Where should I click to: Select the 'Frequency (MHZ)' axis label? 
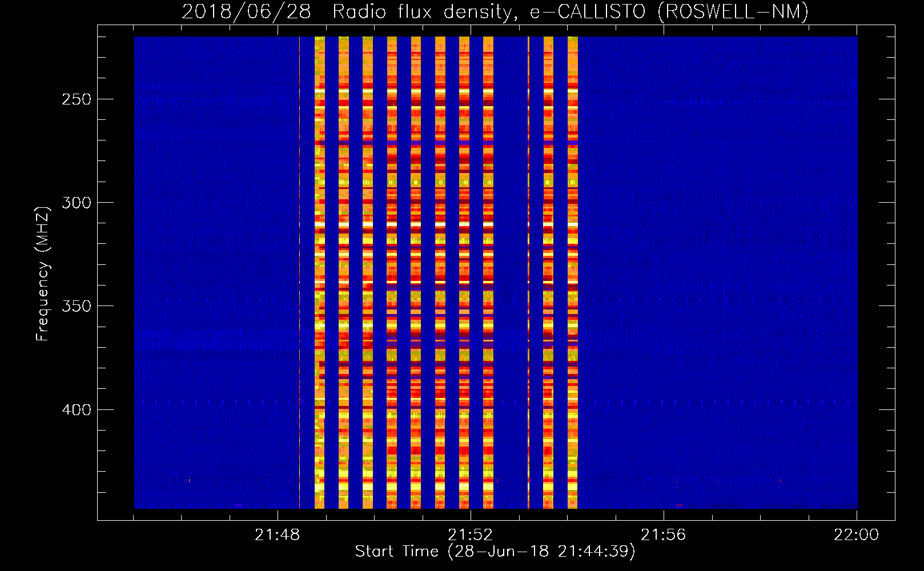[43, 274]
